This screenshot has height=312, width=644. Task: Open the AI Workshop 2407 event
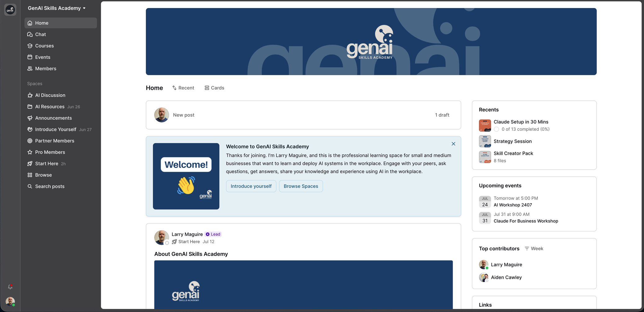[x=513, y=205]
